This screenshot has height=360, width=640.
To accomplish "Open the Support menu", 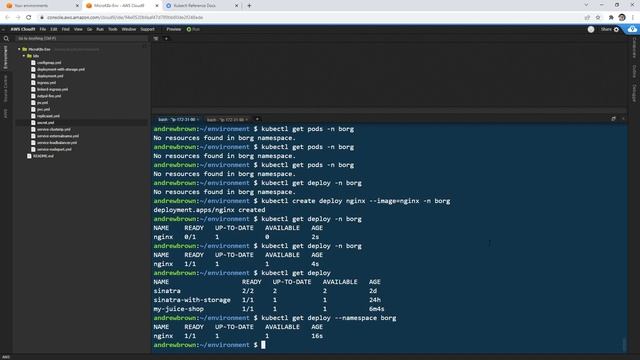I will (x=147, y=29).
